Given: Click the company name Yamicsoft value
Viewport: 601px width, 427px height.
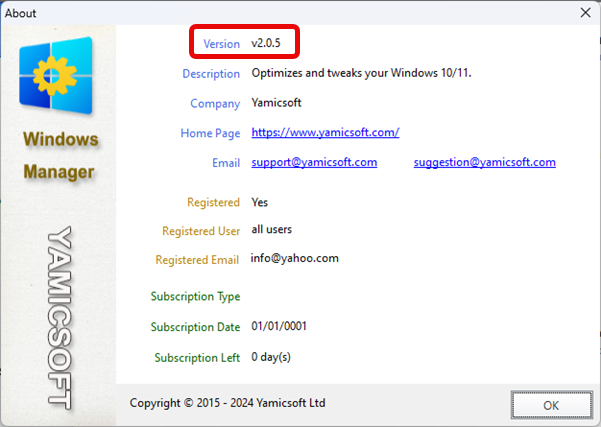Looking at the screenshot, I should pyautogui.click(x=276, y=103).
